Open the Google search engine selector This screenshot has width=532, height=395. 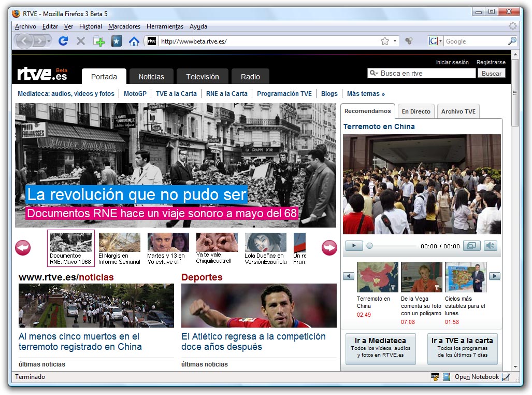point(436,41)
